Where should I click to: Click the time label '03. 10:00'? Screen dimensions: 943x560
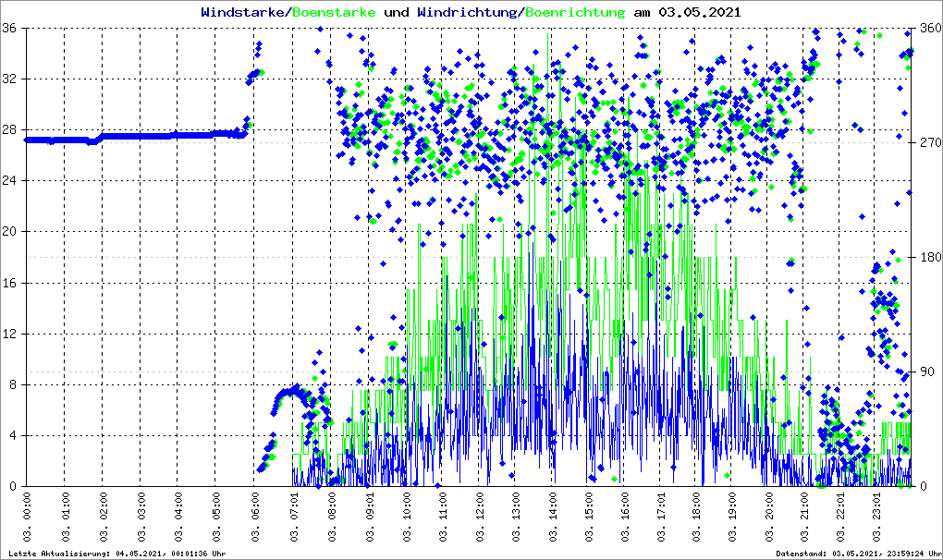click(407, 517)
